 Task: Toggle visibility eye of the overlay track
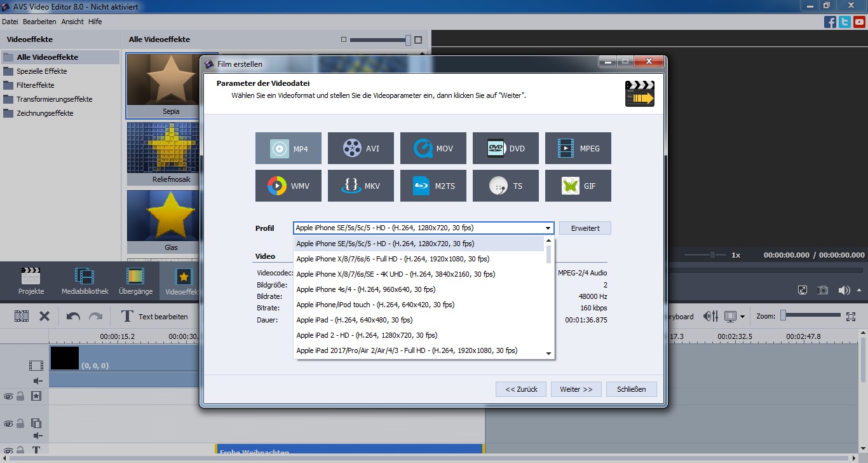click(x=8, y=424)
